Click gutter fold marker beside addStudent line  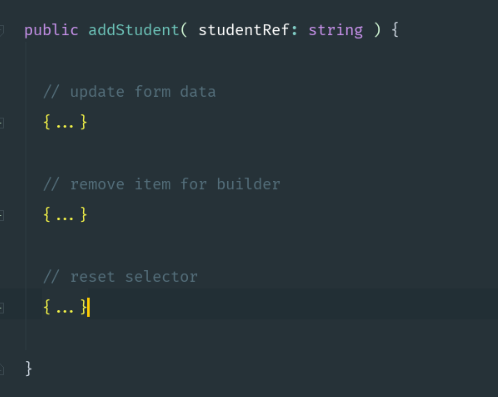click(2, 31)
